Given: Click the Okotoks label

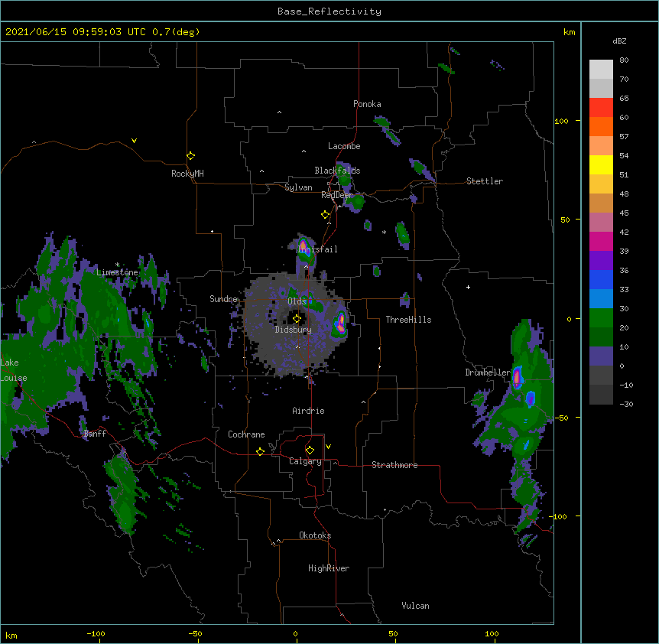Looking at the screenshot, I should pos(315,535).
